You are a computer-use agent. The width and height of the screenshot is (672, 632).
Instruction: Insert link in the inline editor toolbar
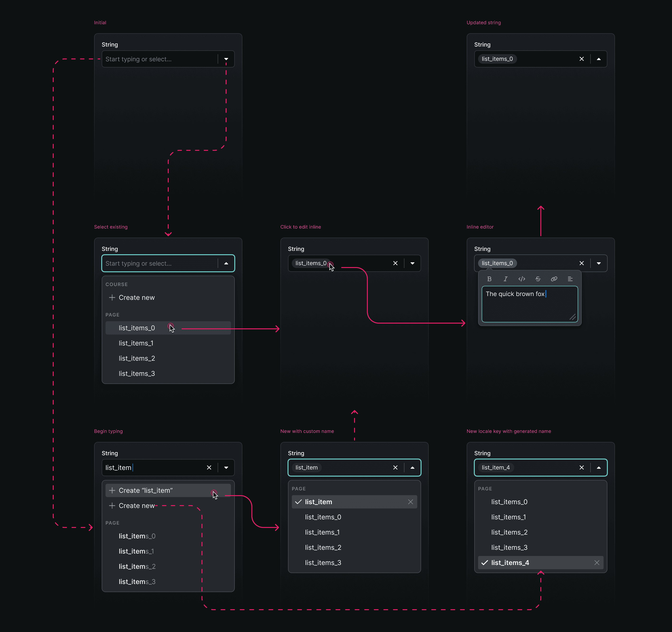(554, 279)
